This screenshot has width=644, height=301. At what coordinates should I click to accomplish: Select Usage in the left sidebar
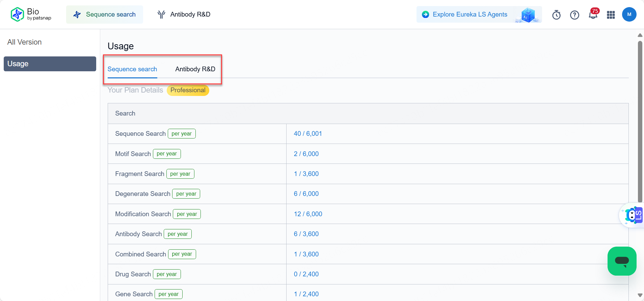(x=50, y=64)
